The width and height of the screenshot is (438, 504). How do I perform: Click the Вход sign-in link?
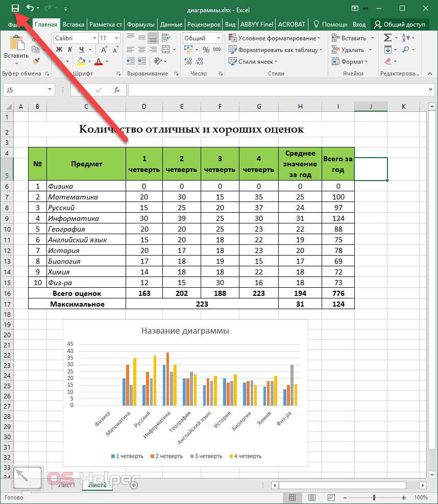(359, 24)
